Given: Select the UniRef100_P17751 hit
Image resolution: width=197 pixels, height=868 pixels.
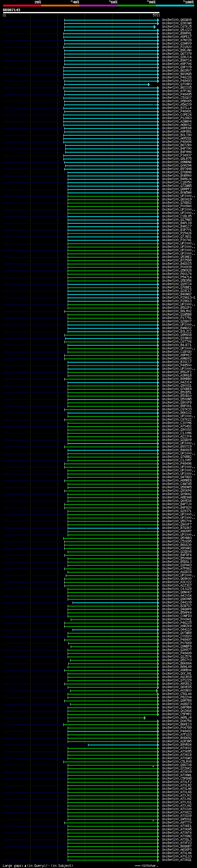Looking at the screenshot, I should click(176, 318).
